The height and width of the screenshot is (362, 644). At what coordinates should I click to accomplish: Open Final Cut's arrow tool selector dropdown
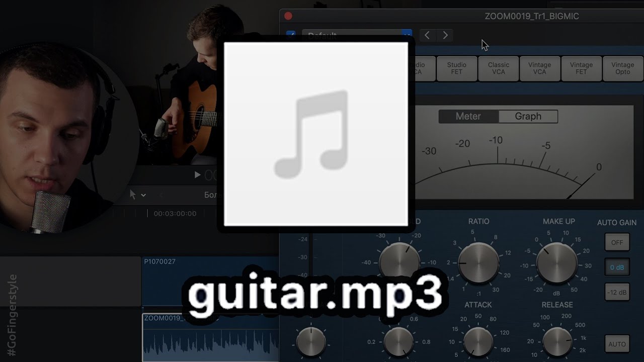tap(138, 195)
